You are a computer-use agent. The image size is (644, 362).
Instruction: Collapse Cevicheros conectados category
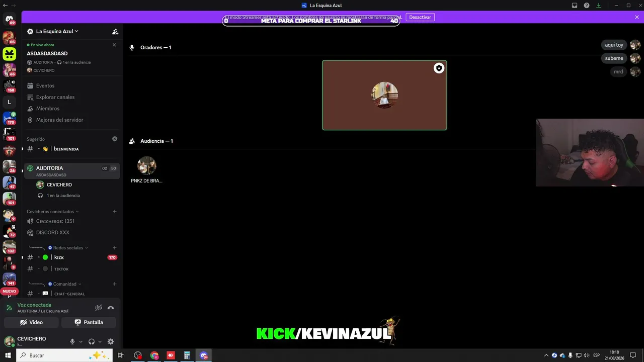pyautogui.click(x=53, y=212)
